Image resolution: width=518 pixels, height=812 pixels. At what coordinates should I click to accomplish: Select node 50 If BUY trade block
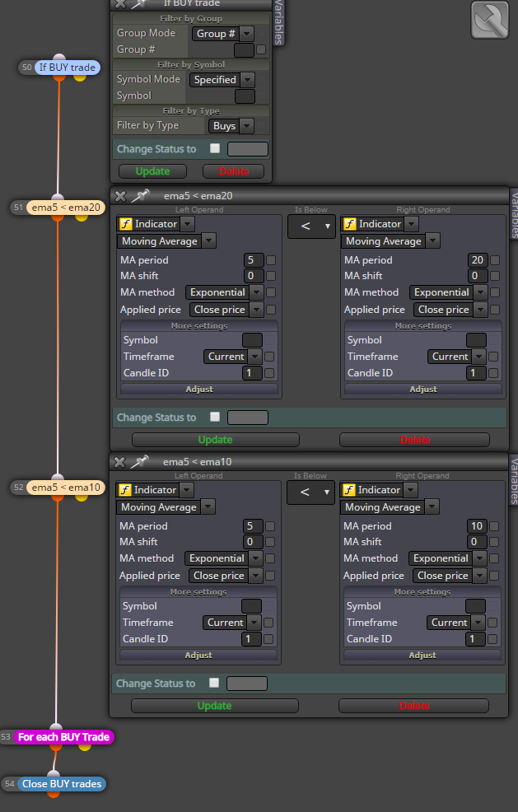pyautogui.click(x=68, y=68)
